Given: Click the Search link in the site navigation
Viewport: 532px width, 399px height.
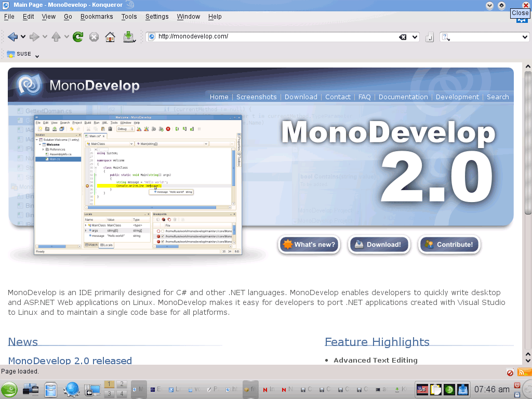Looking at the screenshot, I should click(498, 97).
